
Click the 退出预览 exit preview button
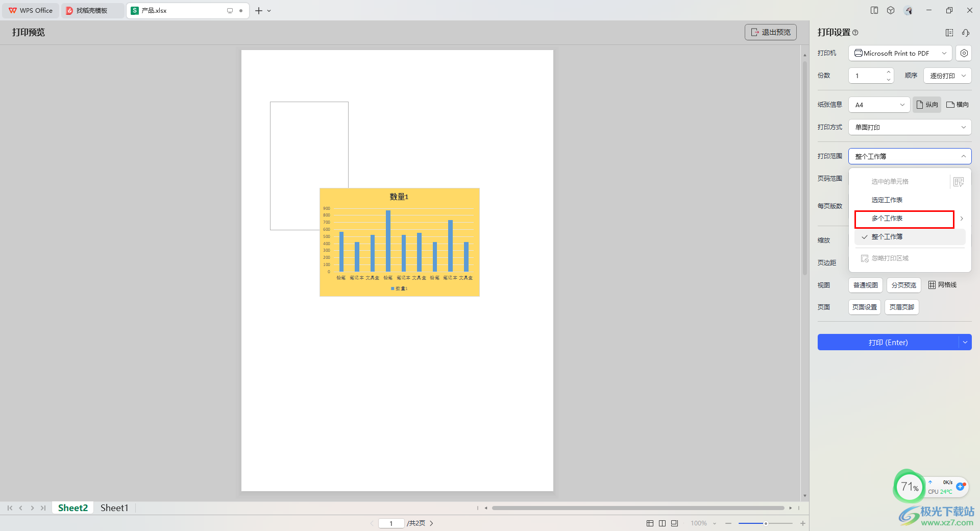(x=770, y=32)
